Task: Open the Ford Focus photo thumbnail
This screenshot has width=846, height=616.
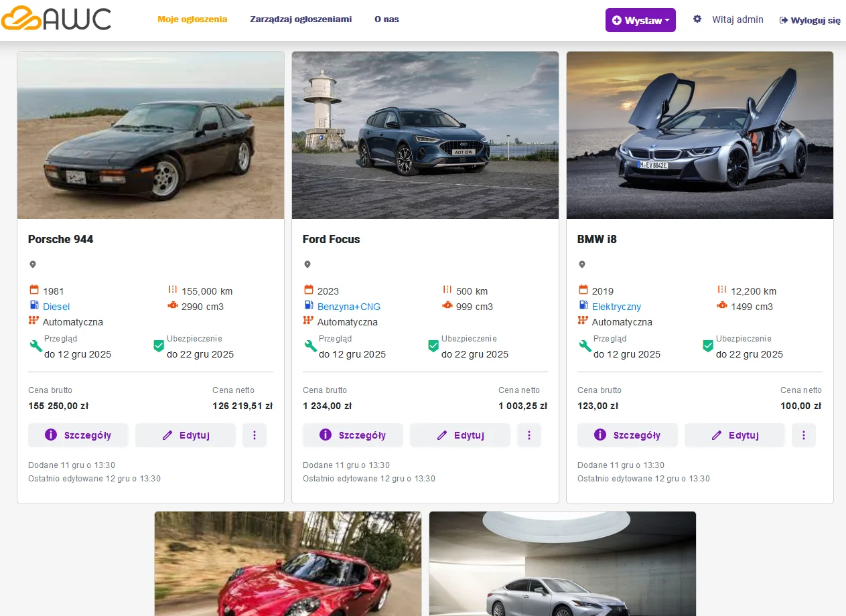Action: point(425,135)
